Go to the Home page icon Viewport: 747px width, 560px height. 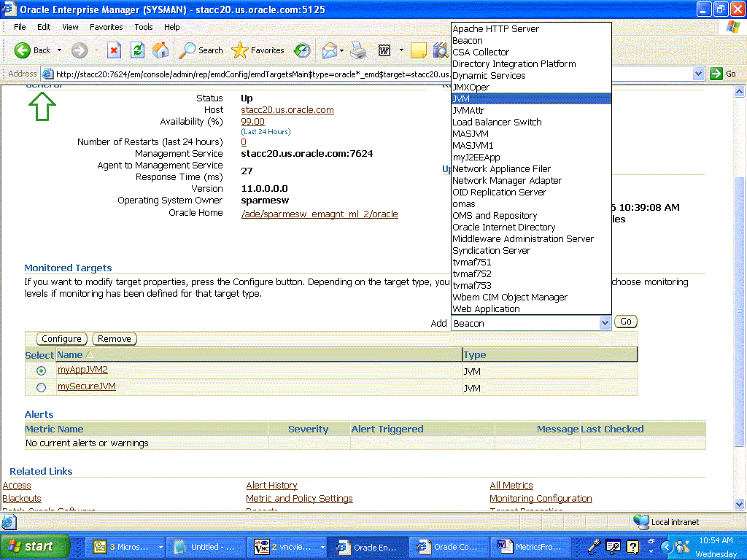click(x=160, y=50)
